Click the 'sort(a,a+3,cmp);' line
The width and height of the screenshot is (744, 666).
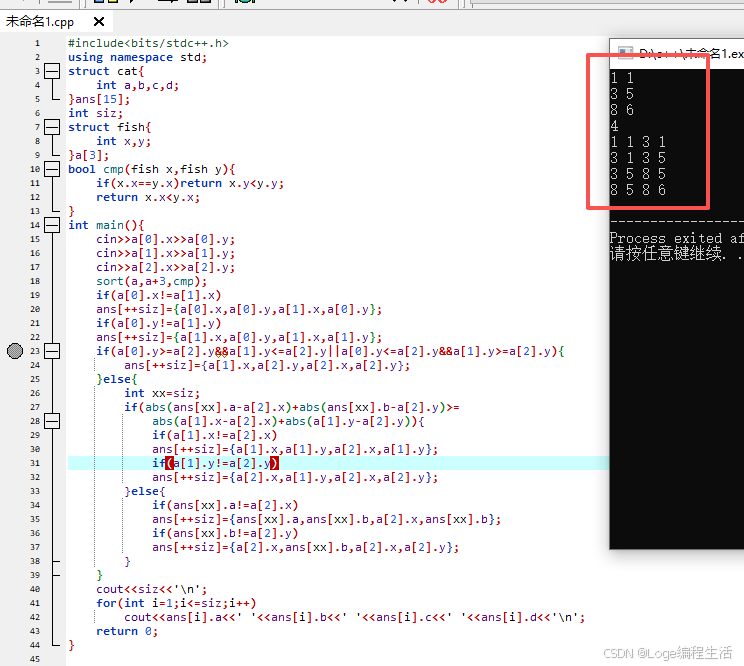point(151,281)
